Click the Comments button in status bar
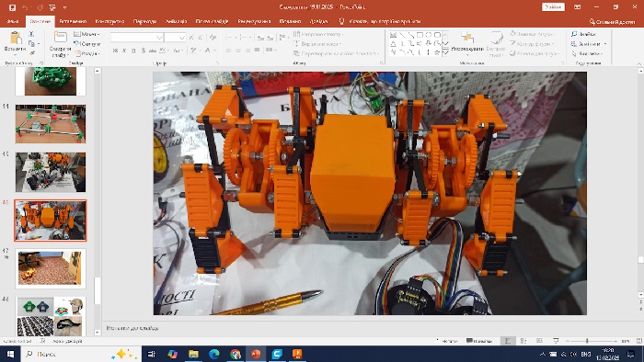The height and width of the screenshot is (362, 644). pos(479,341)
